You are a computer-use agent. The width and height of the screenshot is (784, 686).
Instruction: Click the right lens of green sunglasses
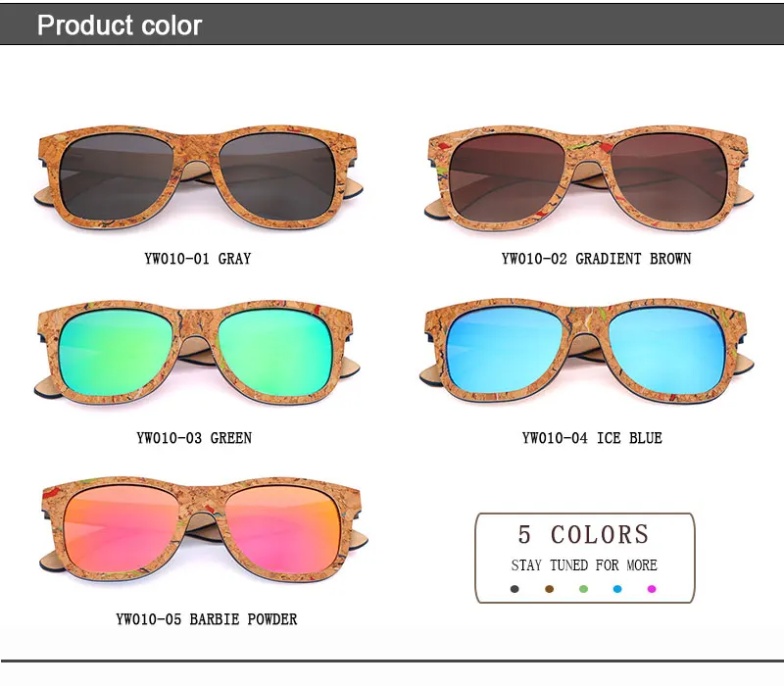tap(276, 353)
